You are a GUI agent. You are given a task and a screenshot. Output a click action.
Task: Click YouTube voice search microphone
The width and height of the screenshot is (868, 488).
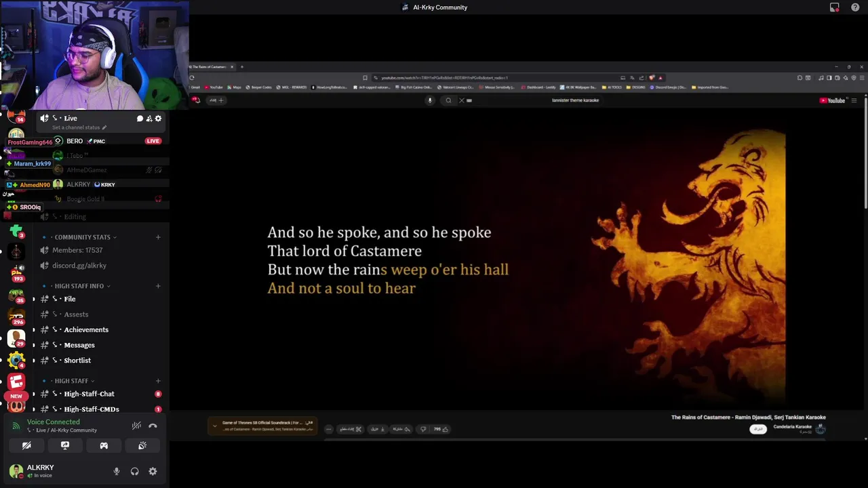pyautogui.click(x=429, y=100)
